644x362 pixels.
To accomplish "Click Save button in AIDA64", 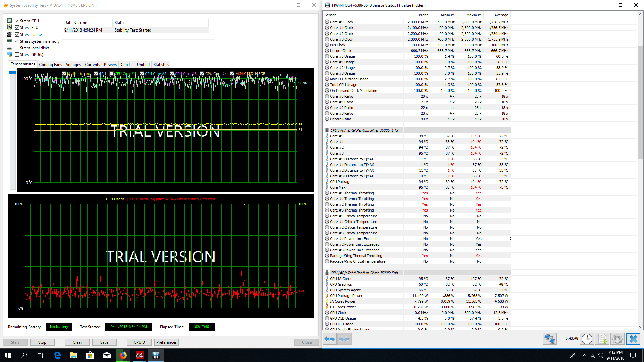I will (104, 342).
